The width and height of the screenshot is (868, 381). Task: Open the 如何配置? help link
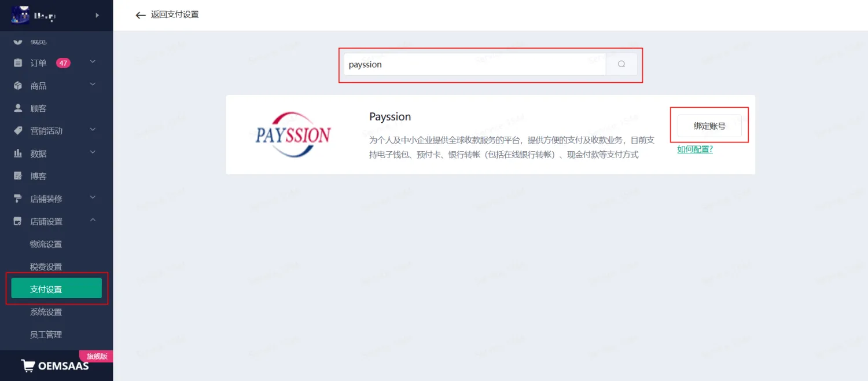click(x=695, y=149)
